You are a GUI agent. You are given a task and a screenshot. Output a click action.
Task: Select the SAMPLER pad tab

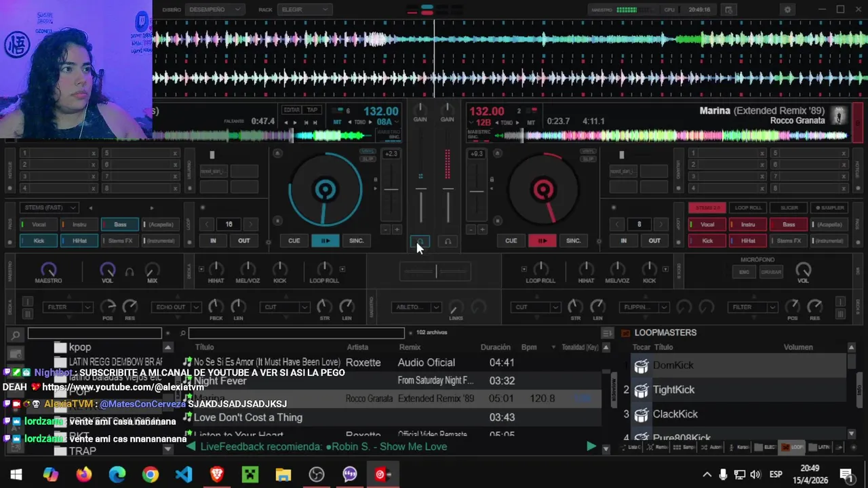point(829,207)
